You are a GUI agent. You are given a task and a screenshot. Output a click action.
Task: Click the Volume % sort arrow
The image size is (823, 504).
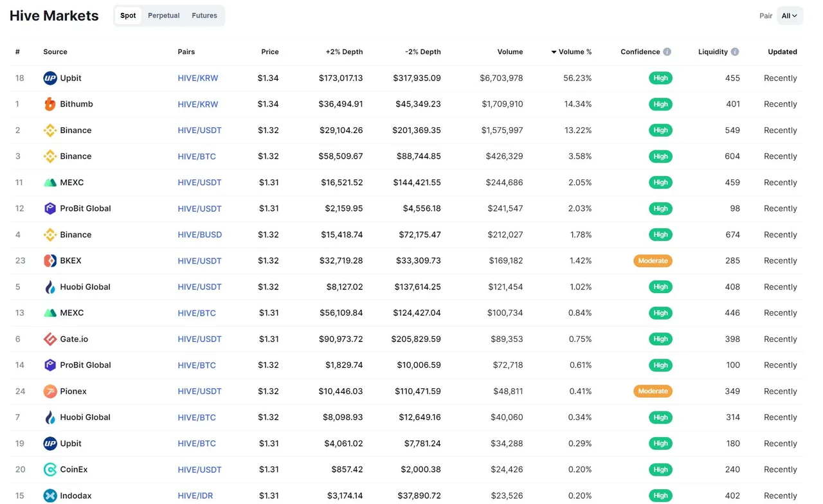[x=554, y=52]
